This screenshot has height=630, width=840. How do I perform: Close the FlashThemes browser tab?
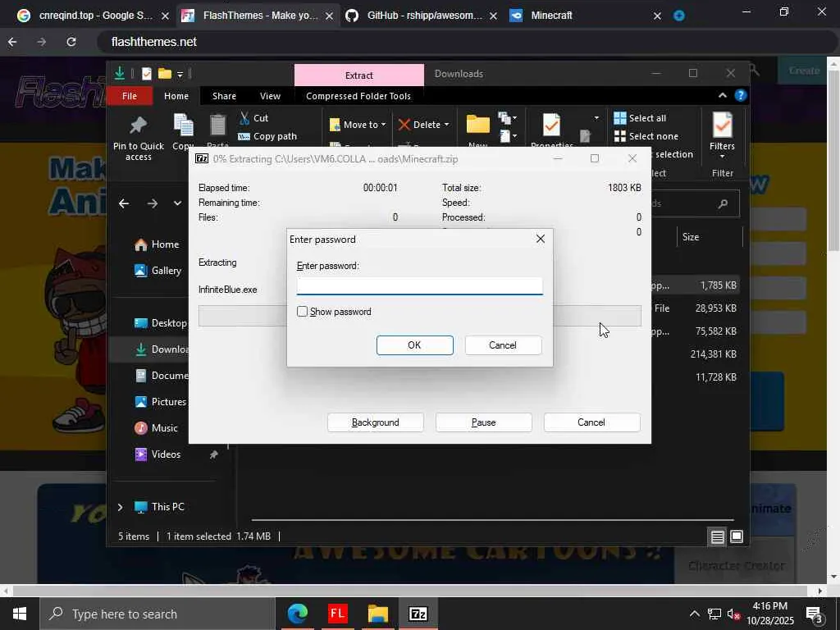329,16
